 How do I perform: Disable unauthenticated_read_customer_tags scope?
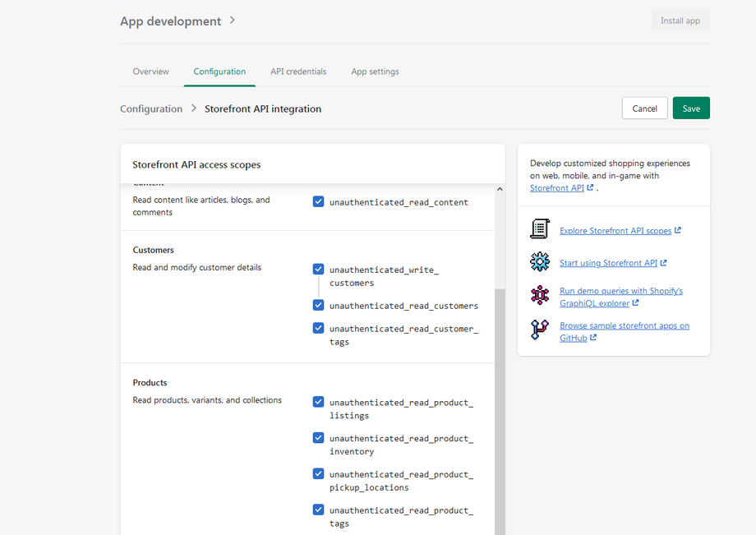[318, 328]
